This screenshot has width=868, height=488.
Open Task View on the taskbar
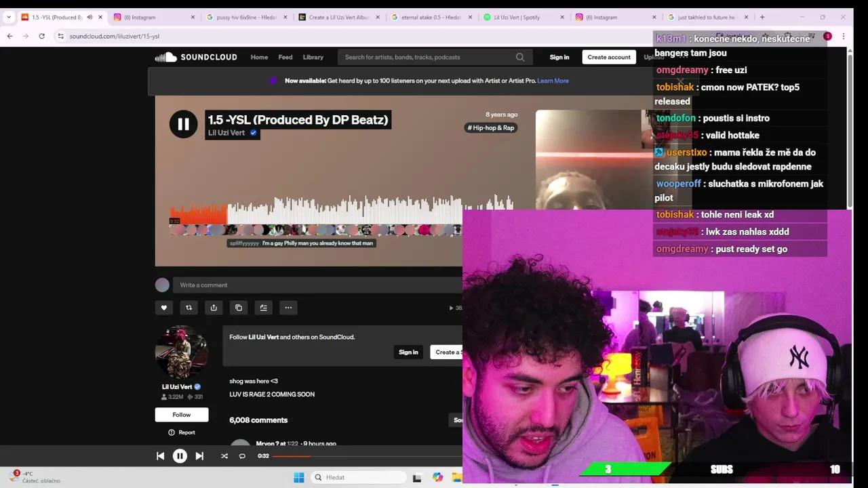(x=417, y=478)
